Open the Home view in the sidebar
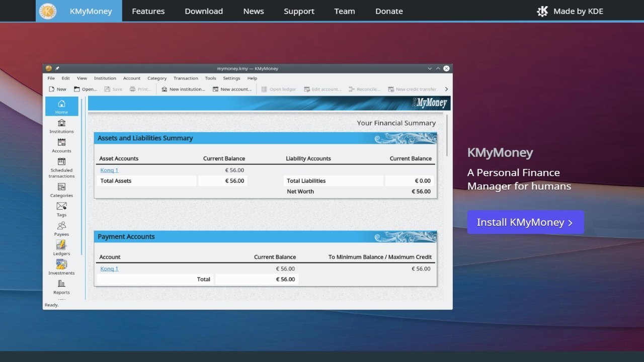Screen dimensions: 644x362 pos(61,107)
